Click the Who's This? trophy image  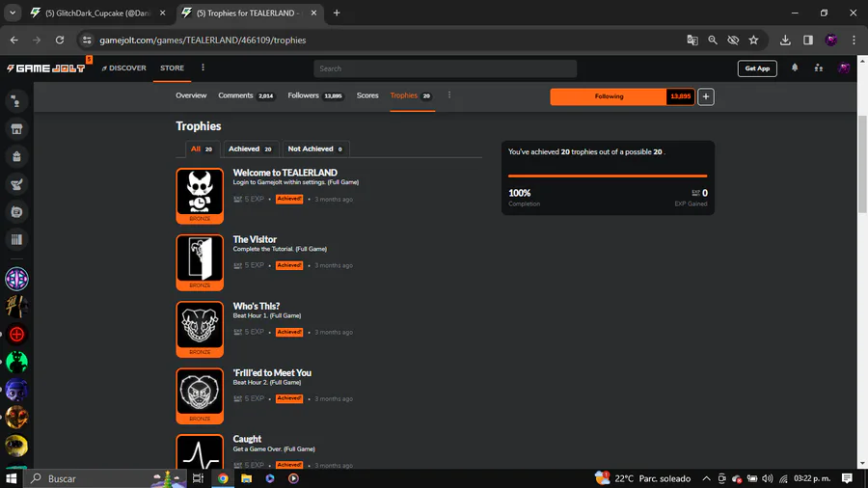click(x=200, y=329)
